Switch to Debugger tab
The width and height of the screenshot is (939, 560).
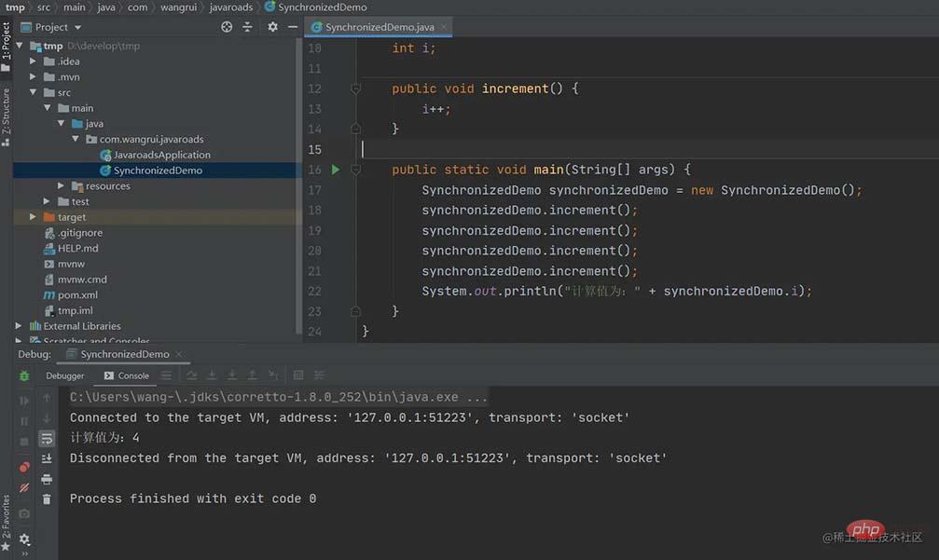64,376
